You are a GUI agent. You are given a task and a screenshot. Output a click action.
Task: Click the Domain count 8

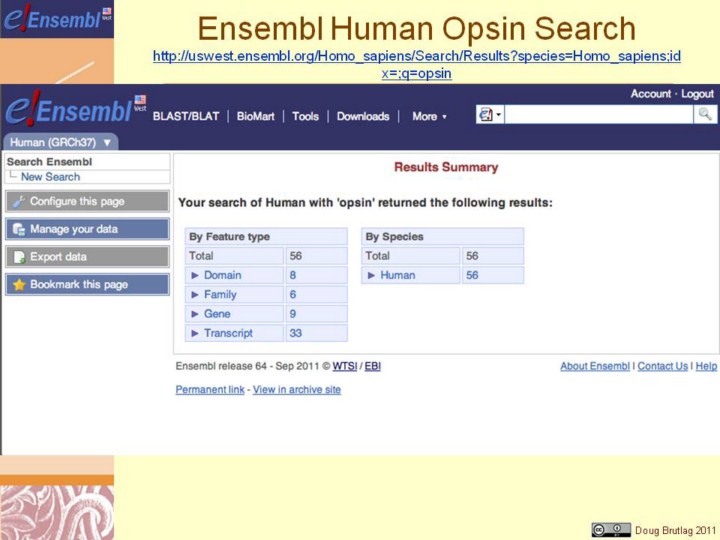coord(292,275)
